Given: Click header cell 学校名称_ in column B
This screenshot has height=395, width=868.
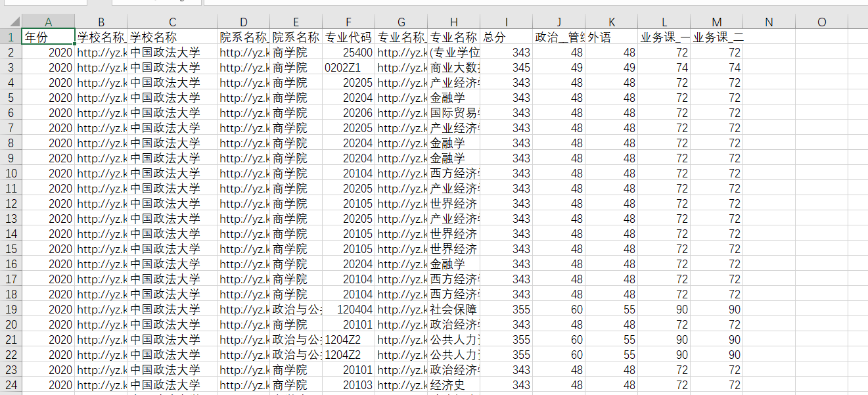Looking at the screenshot, I should (101, 37).
